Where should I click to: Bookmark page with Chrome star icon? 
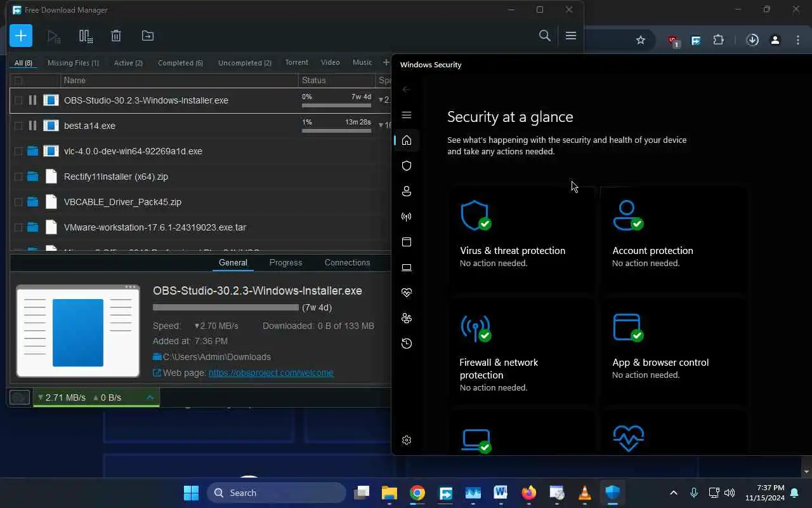click(641, 40)
